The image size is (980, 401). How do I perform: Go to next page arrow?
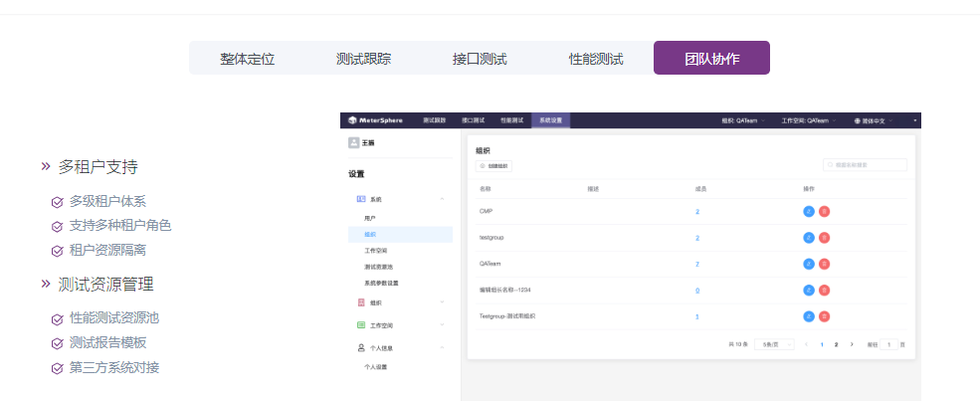(852, 344)
